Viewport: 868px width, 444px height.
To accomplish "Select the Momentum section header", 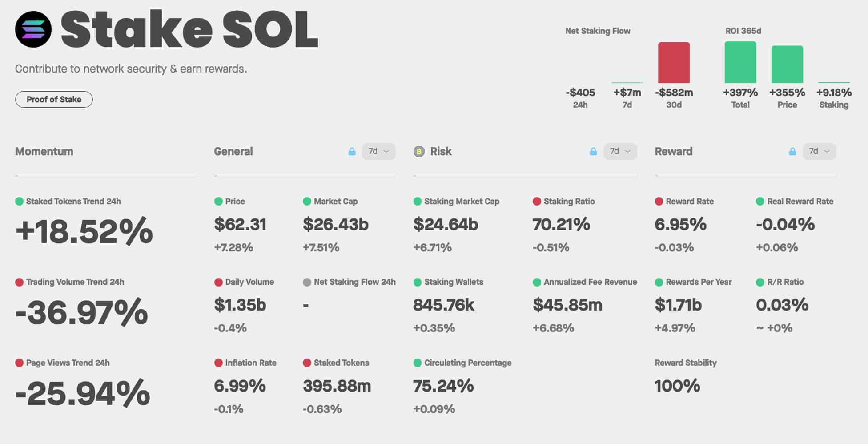I will coord(44,151).
